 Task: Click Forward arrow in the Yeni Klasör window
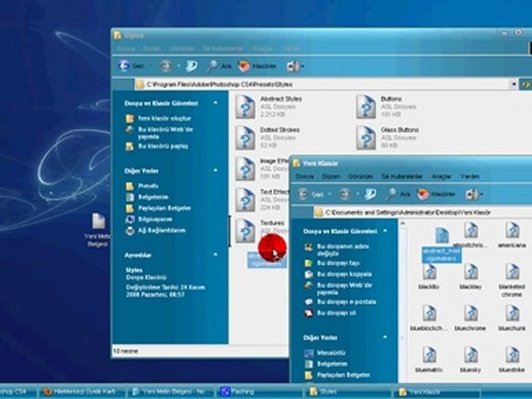[345, 194]
